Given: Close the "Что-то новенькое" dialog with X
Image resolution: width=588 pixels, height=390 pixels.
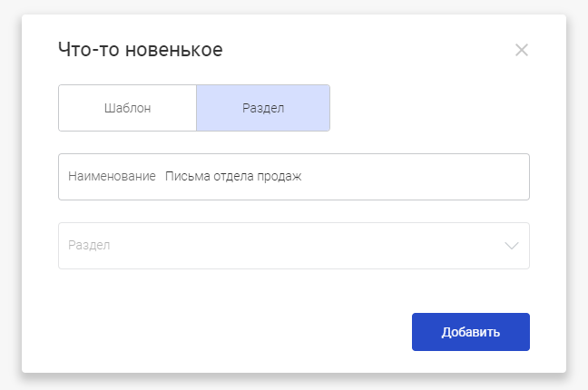Looking at the screenshot, I should point(521,50).
